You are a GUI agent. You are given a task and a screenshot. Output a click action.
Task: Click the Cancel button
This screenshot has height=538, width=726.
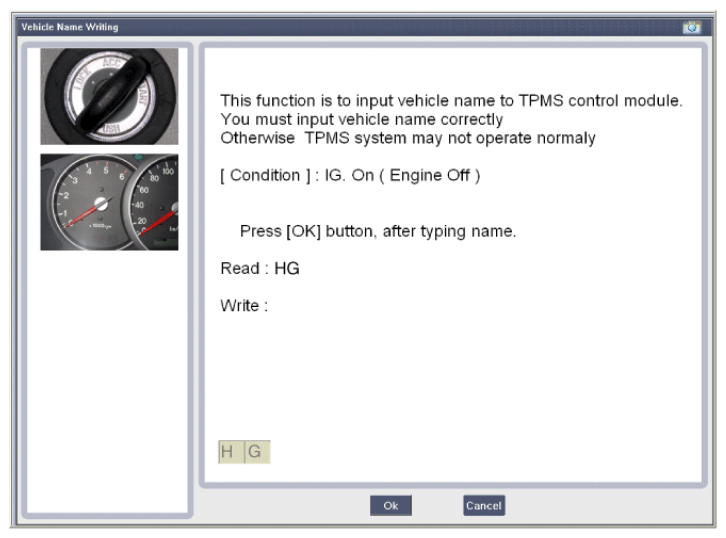483,505
